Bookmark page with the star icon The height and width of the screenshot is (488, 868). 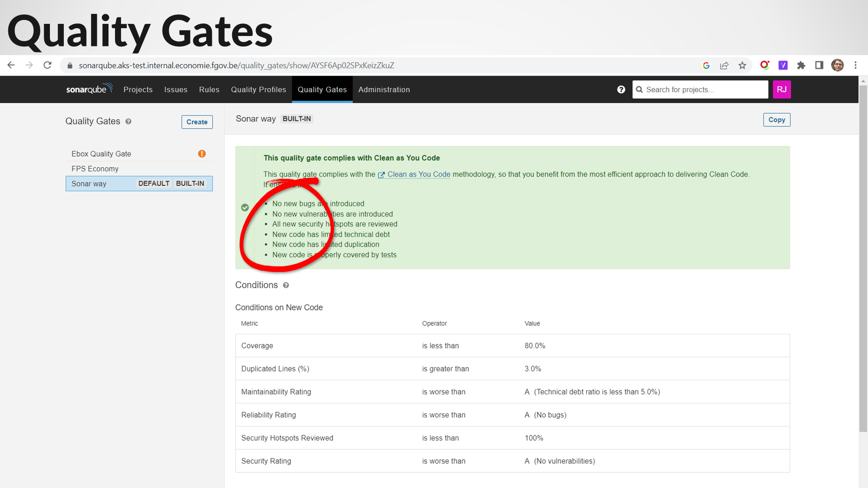coord(742,66)
